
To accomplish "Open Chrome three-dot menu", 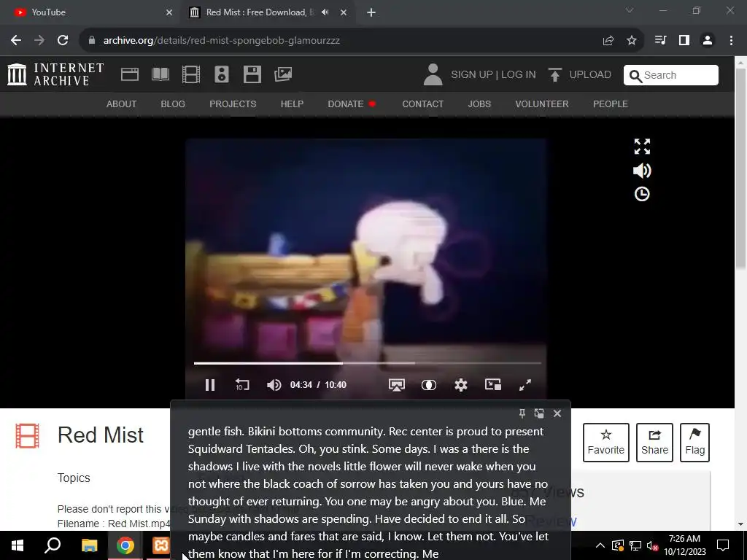I will click(x=731, y=41).
